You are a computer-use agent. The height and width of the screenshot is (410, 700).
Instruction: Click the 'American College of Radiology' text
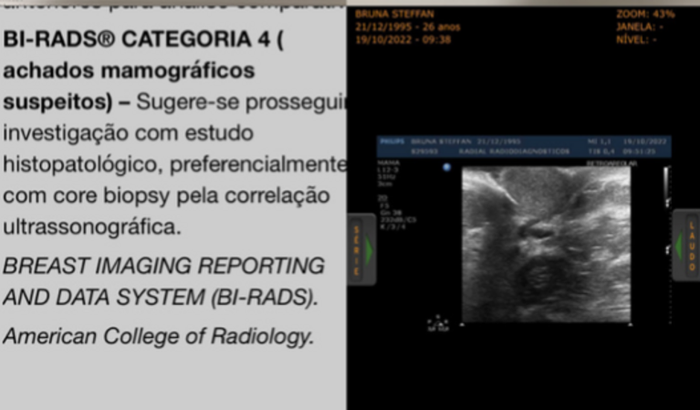pos(158,336)
